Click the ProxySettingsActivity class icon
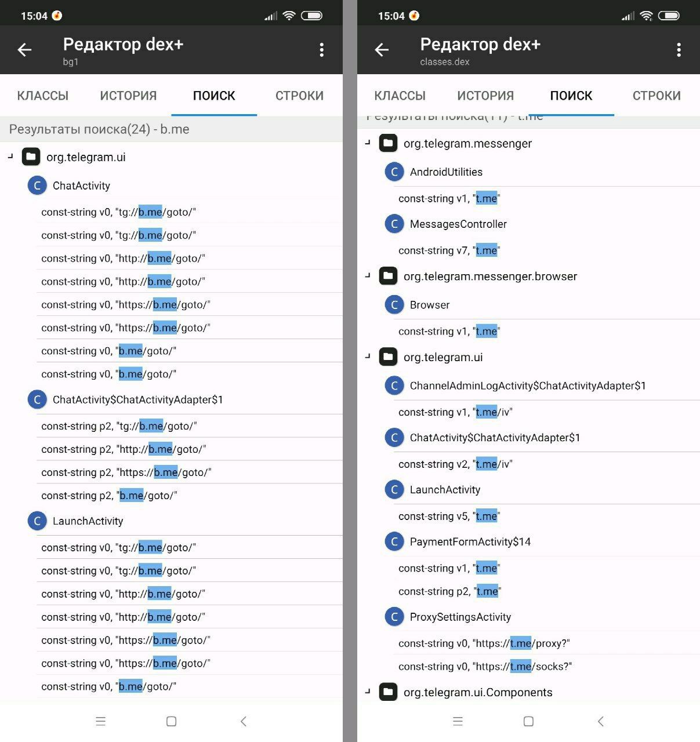The width and height of the screenshot is (700, 742). (394, 617)
